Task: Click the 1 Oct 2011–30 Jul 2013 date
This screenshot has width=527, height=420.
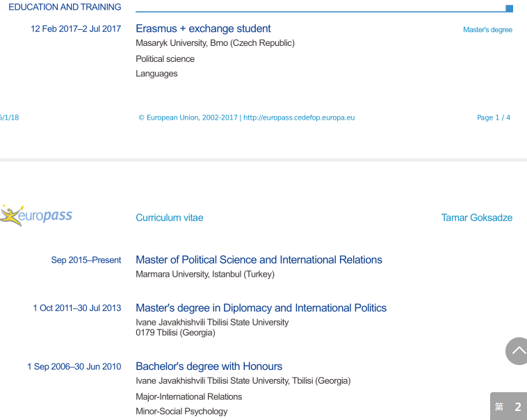Action: [76, 308]
